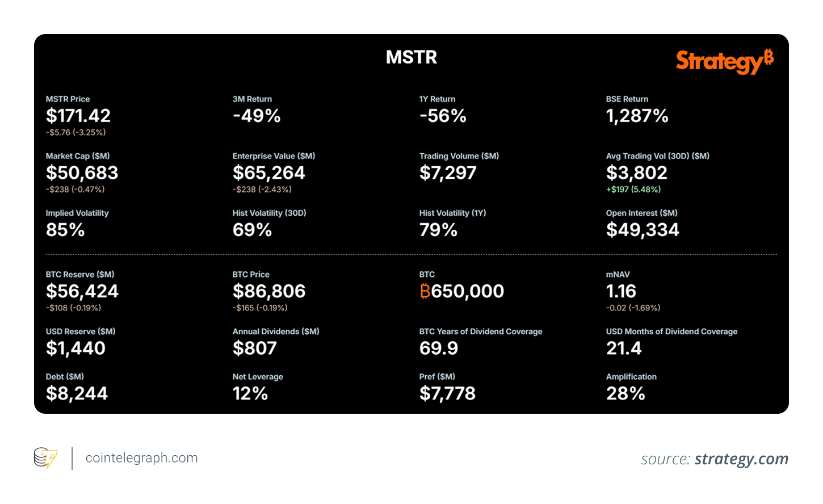Select the mNAV 1.16 metric
823x504 pixels.
pos(621,291)
